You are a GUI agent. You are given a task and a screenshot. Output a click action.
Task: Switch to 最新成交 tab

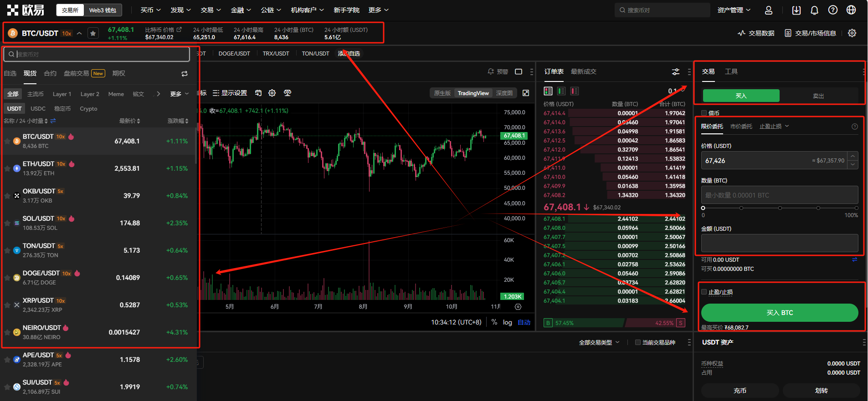(x=583, y=71)
